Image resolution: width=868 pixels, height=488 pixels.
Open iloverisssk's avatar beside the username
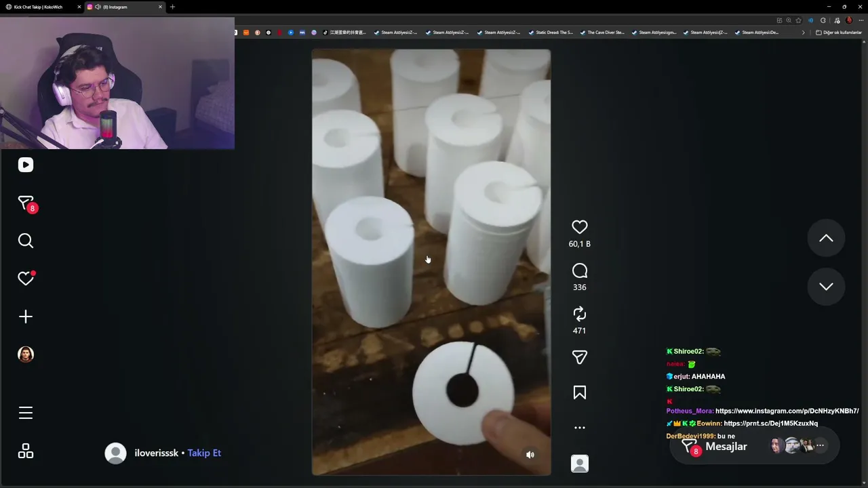point(115,453)
